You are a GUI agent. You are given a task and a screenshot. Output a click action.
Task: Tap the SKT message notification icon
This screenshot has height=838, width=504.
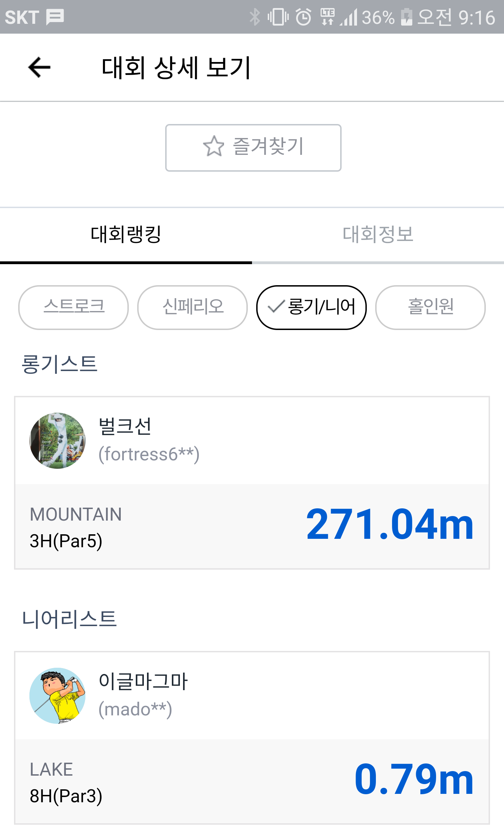point(55,17)
